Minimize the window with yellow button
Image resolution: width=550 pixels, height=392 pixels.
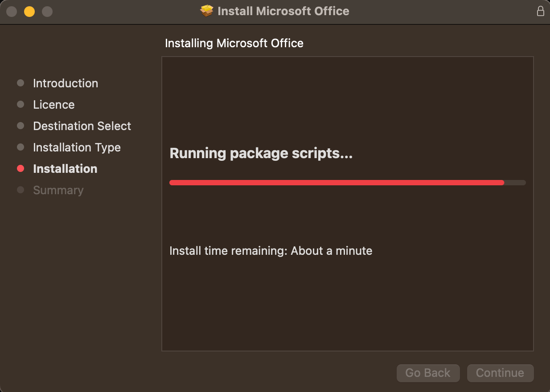coord(29,12)
